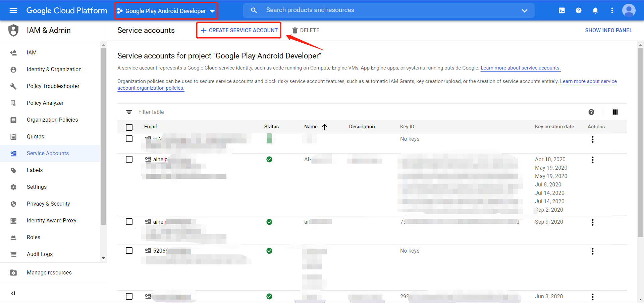Image resolution: width=644 pixels, height=303 pixels.
Task: Click Google Cloud Platform logo text
Action: 67,10
